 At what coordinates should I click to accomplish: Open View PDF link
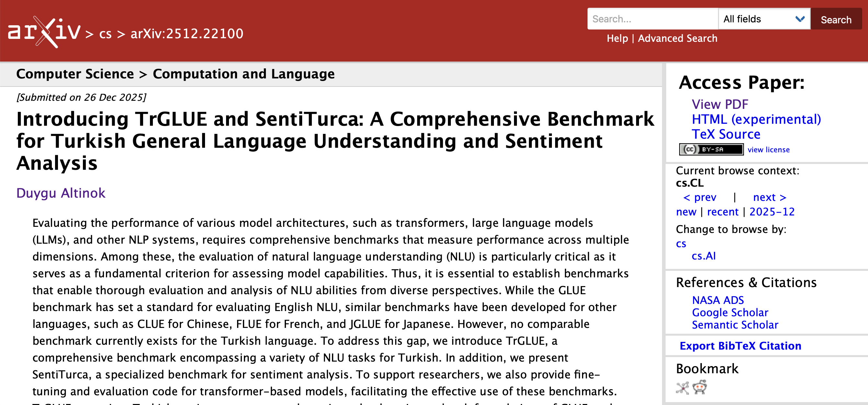(720, 104)
